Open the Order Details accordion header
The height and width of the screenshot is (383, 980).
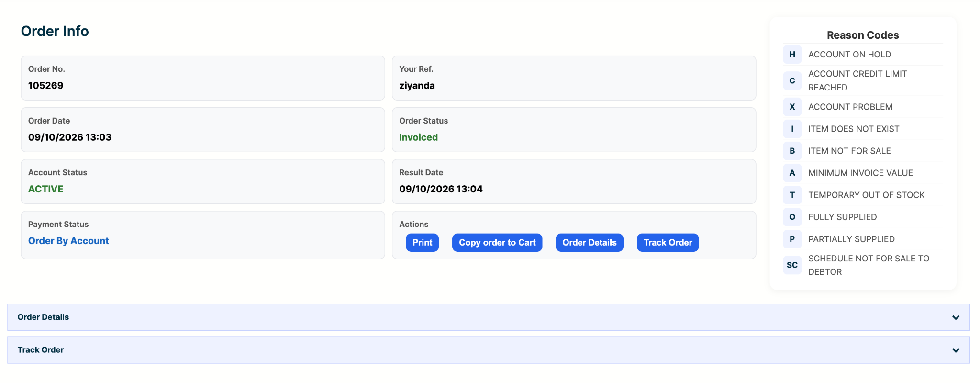click(x=489, y=317)
